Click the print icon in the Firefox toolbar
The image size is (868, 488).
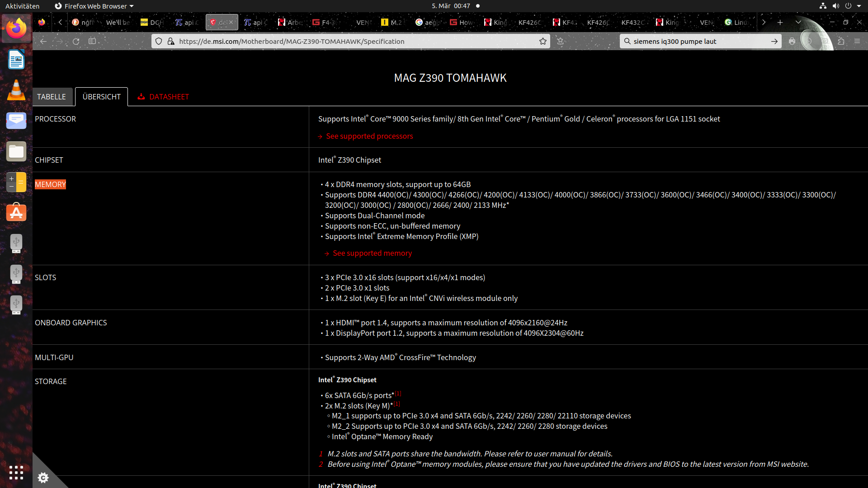(792, 41)
